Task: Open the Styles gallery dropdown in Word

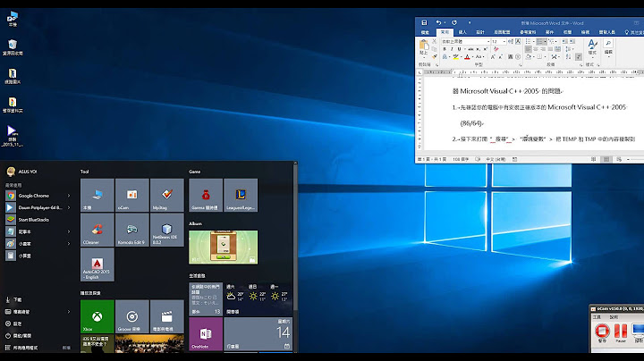Action: click(592, 46)
